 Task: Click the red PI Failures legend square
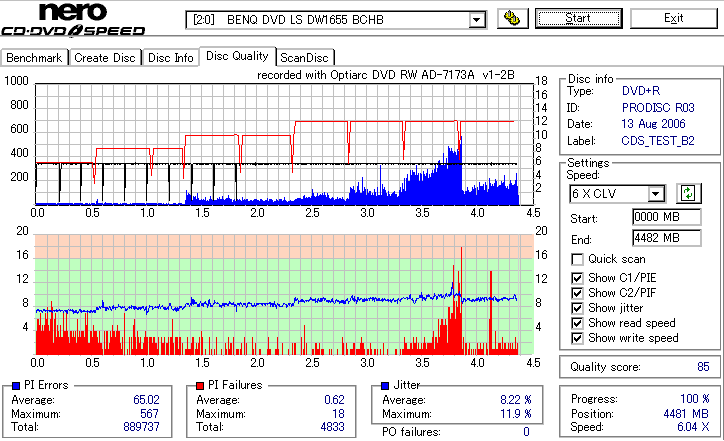click(x=200, y=386)
